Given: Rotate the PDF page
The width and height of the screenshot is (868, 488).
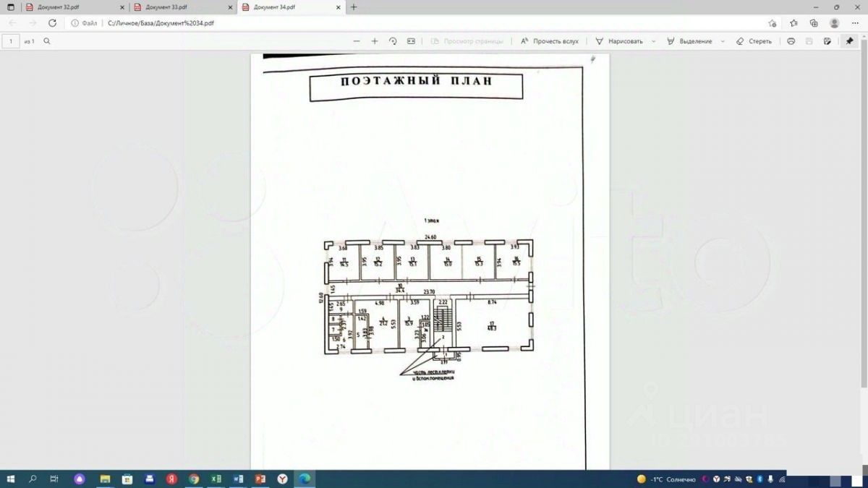Looking at the screenshot, I should pyautogui.click(x=393, y=41).
